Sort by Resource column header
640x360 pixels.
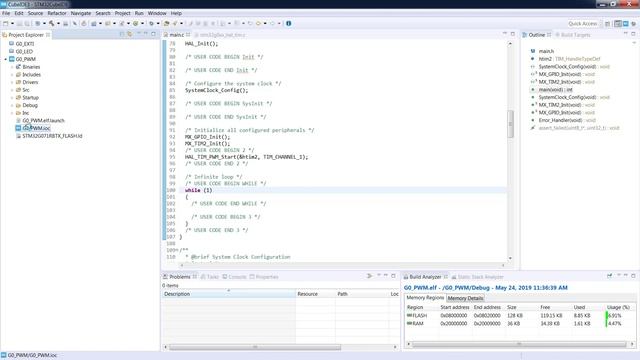315,294
